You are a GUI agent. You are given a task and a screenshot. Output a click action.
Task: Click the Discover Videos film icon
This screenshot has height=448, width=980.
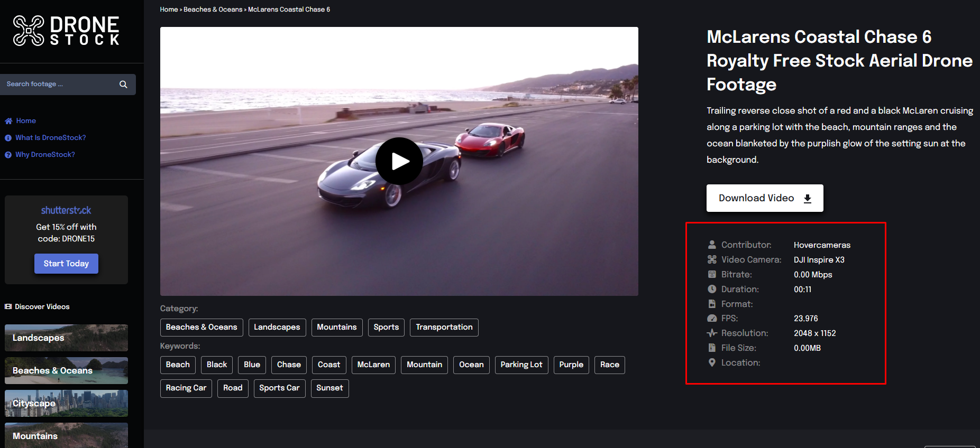tap(8, 306)
